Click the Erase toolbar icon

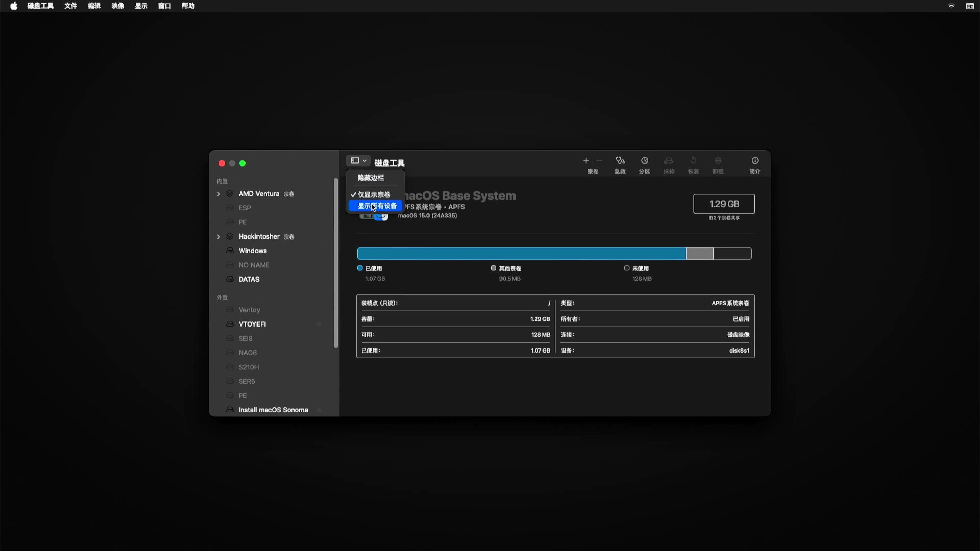click(668, 160)
